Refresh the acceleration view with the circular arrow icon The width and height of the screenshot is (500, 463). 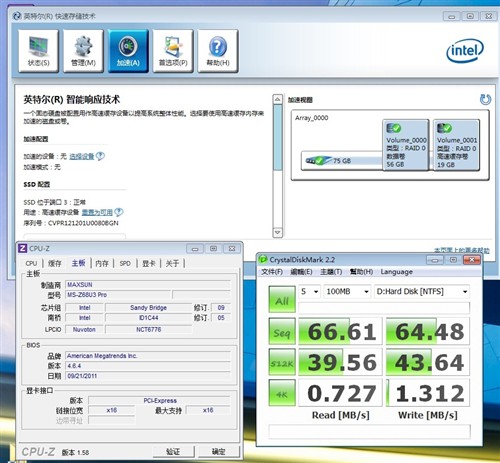pos(485,99)
